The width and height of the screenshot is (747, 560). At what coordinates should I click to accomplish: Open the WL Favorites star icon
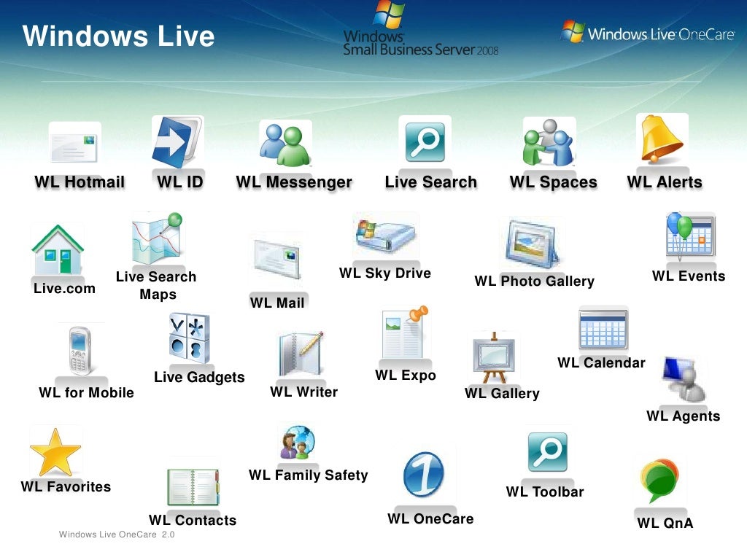55,452
